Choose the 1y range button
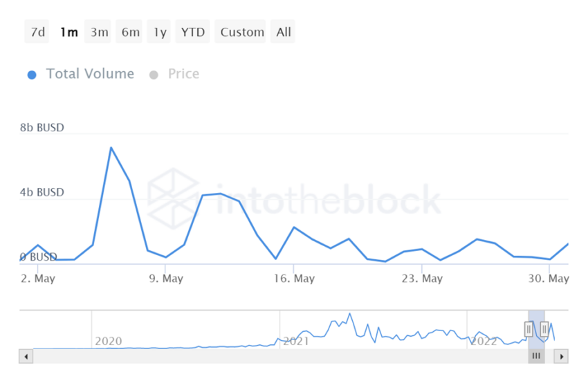 pos(160,32)
